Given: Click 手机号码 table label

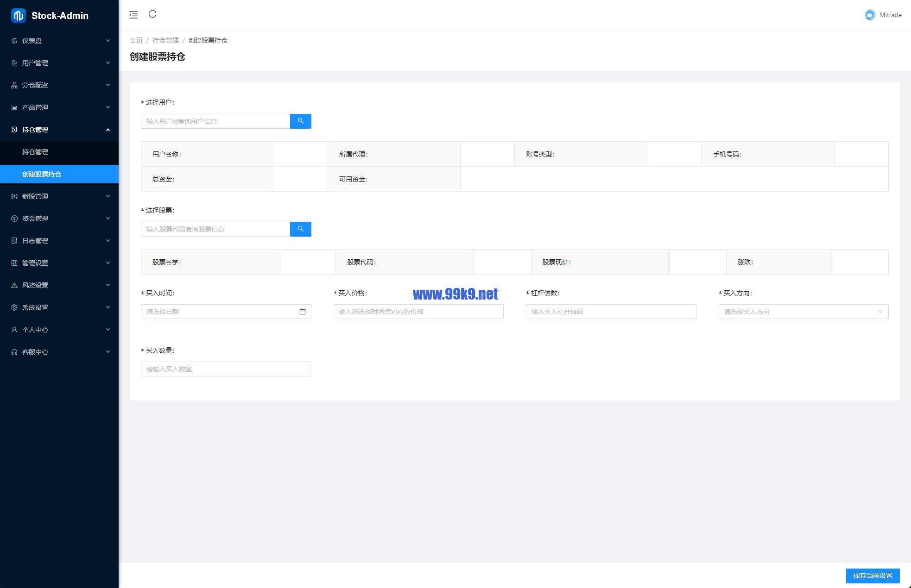Looking at the screenshot, I should coord(728,154).
